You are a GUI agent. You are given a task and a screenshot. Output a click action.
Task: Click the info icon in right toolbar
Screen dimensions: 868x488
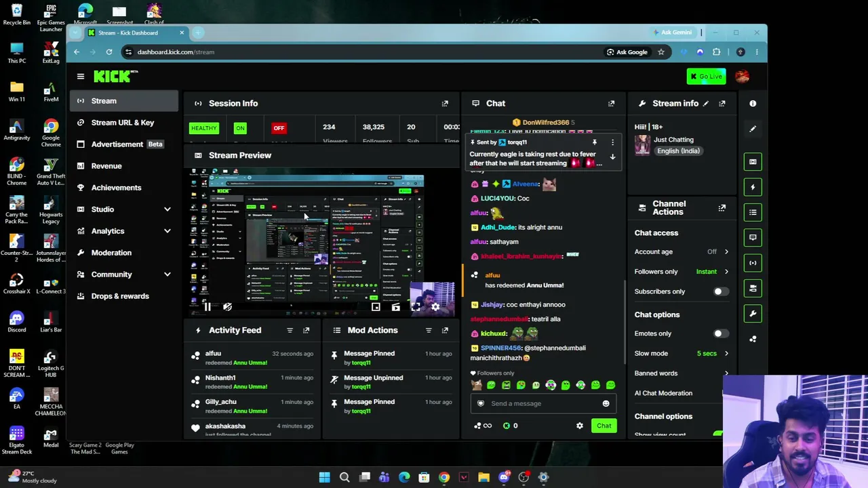[x=753, y=104]
